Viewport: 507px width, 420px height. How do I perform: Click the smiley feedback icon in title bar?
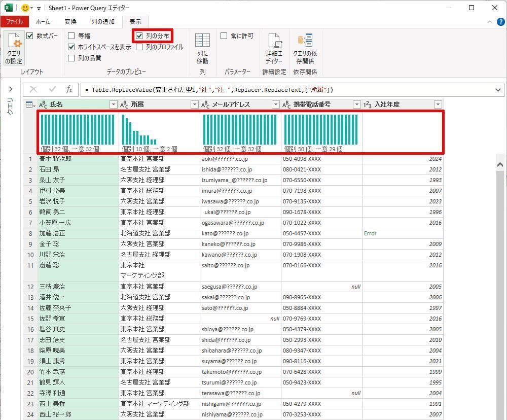(x=25, y=8)
